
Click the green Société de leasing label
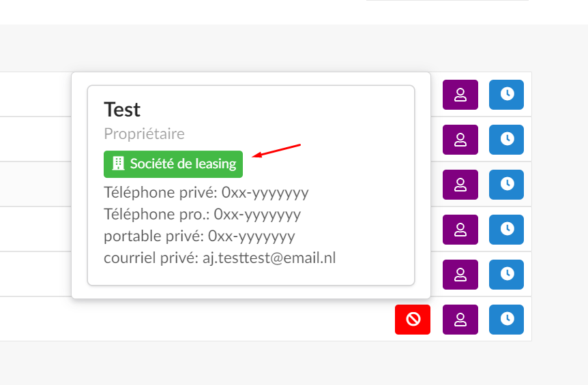pos(173,164)
